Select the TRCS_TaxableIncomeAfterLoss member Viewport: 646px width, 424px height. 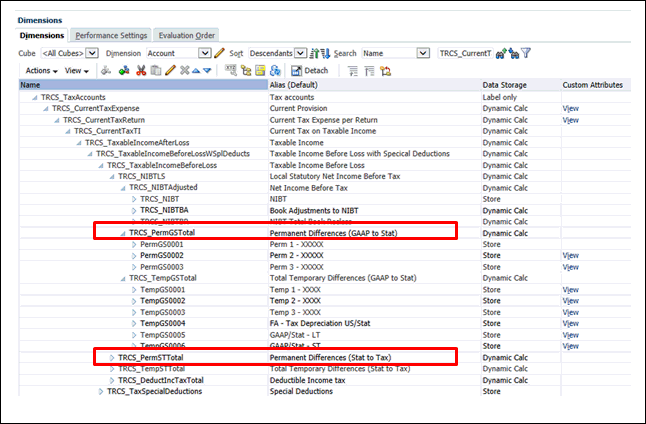tap(137, 143)
